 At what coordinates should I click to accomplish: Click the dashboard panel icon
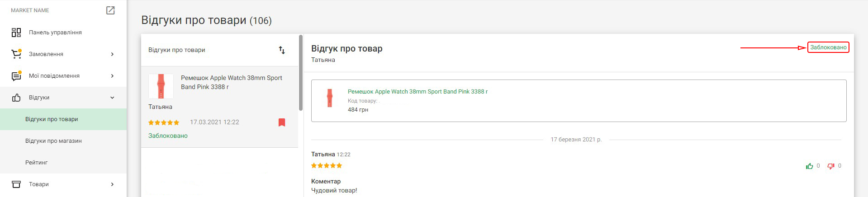(16, 33)
